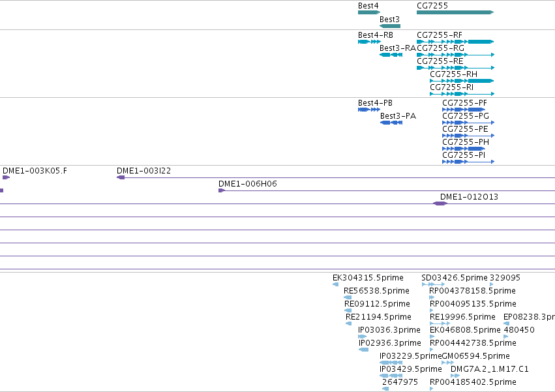The image size is (555, 392).
Task: Click EST RP004185402.5prime
Action: pyautogui.click(x=432, y=389)
